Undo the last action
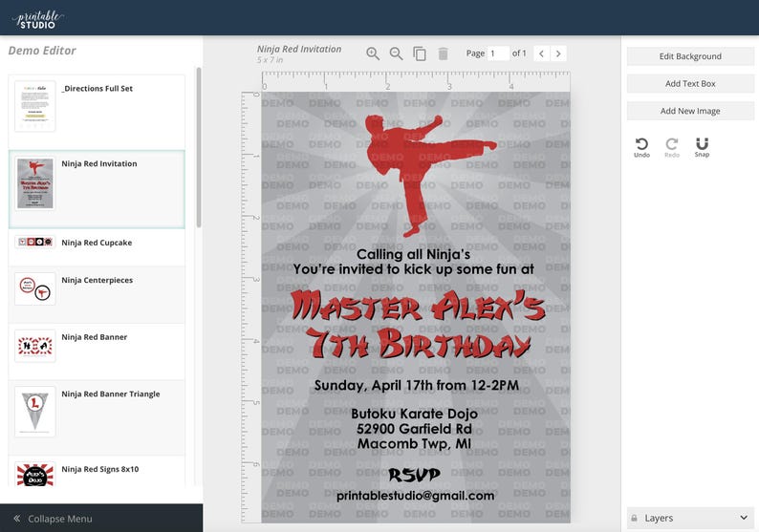The image size is (759, 532). pyautogui.click(x=641, y=147)
